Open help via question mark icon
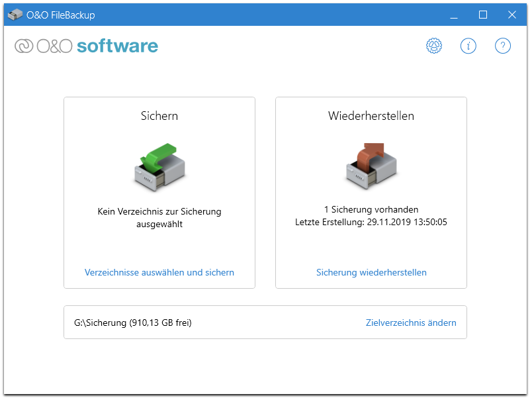 (x=502, y=46)
